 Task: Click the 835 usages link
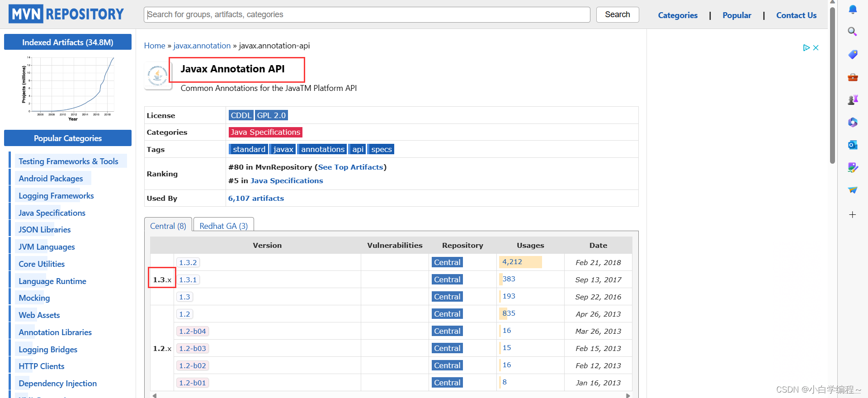(x=509, y=313)
